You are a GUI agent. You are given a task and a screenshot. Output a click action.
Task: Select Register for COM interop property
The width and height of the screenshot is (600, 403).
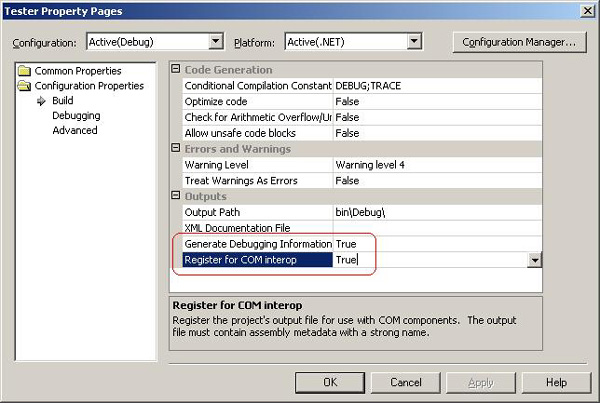tap(258, 260)
